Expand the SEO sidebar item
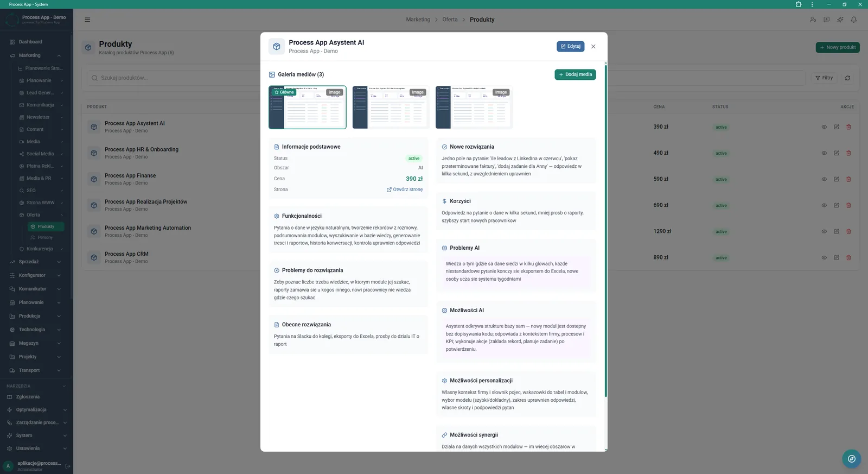 tap(40, 191)
